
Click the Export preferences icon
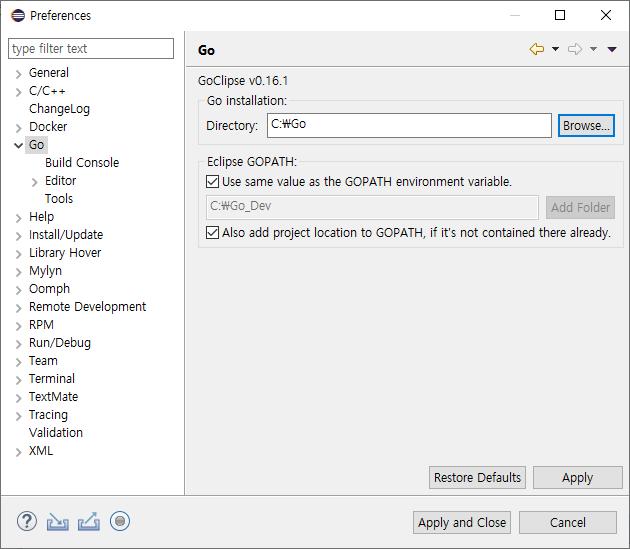pos(89,521)
